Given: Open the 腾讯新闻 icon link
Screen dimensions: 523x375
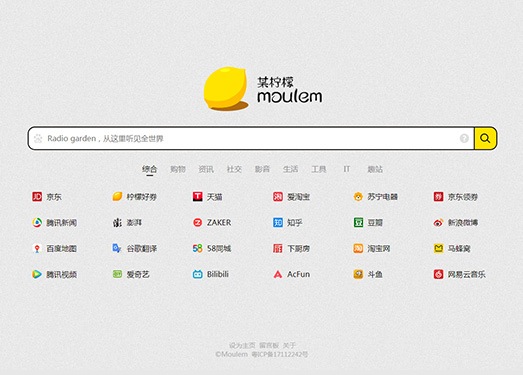Looking at the screenshot, I should pyautogui.click(x=54, y=223).
